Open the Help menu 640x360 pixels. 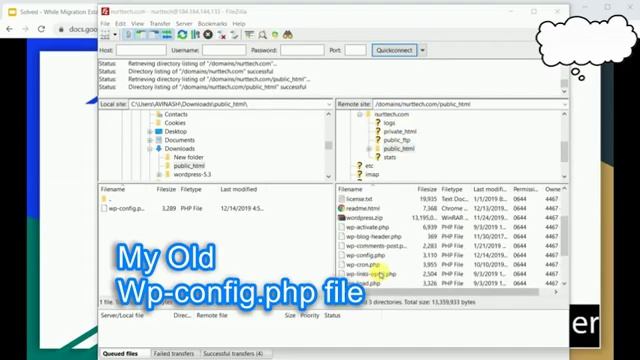[239, 24]
